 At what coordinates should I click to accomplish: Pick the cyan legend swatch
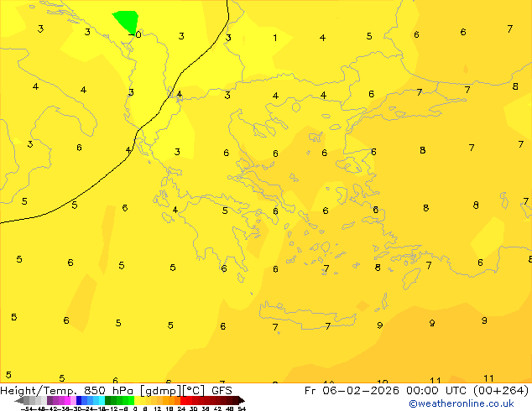[x=102, y=400]
